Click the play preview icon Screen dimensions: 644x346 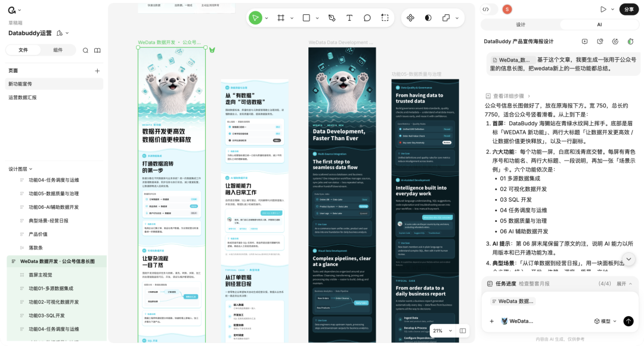(x=603, y=9)
